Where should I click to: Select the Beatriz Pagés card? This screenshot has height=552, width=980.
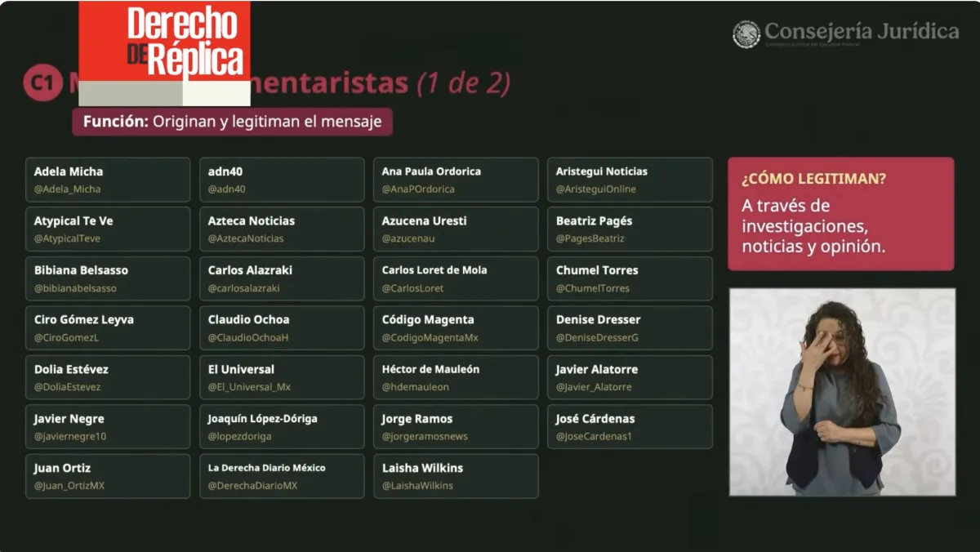[630, 229]
